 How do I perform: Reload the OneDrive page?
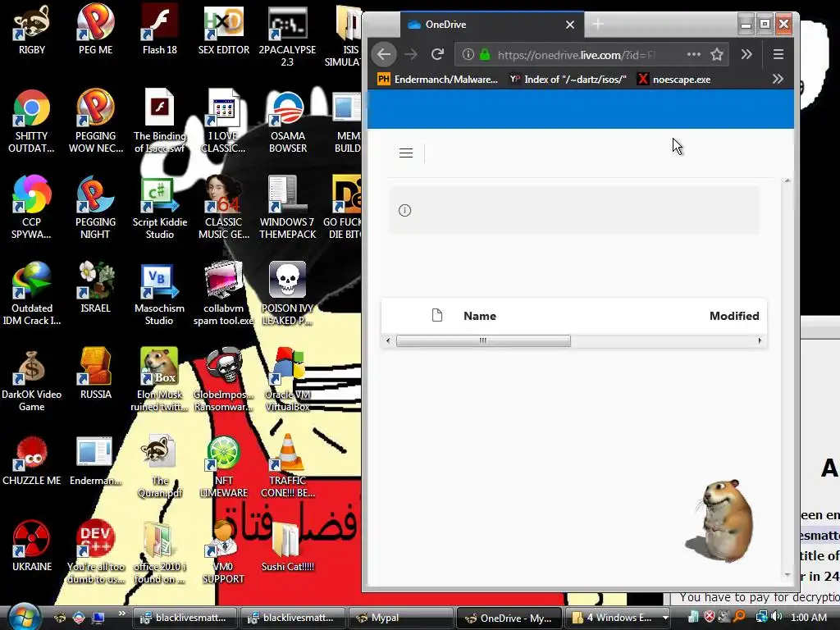click(438, 54)
